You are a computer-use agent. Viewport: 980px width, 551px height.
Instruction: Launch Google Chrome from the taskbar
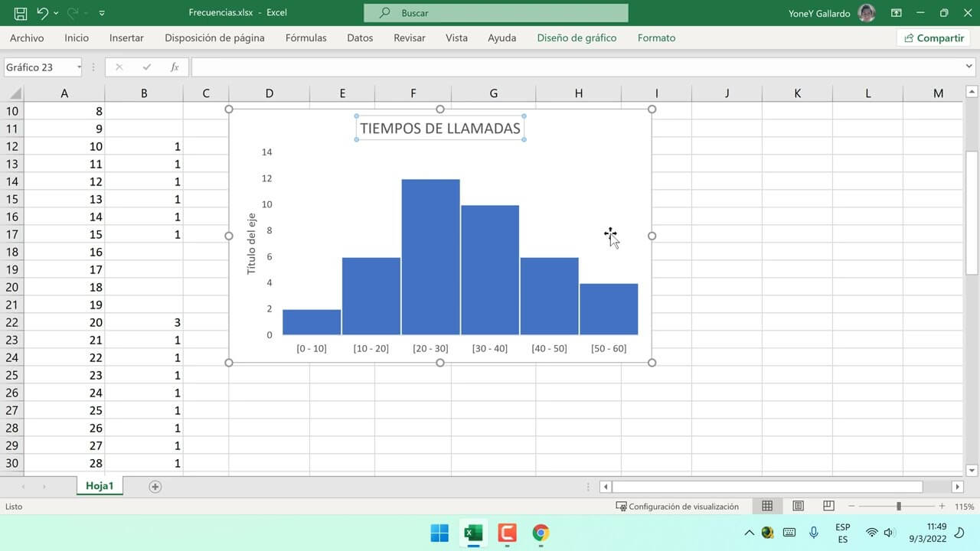pyautogui.click(x=541, y=533)
